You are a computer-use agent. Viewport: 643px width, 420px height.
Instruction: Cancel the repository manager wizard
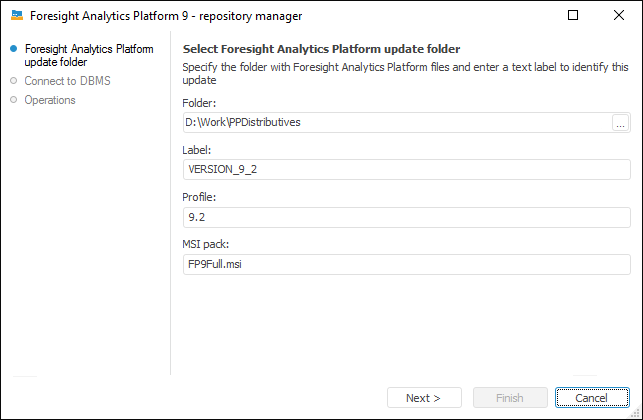tap(591, 398)
